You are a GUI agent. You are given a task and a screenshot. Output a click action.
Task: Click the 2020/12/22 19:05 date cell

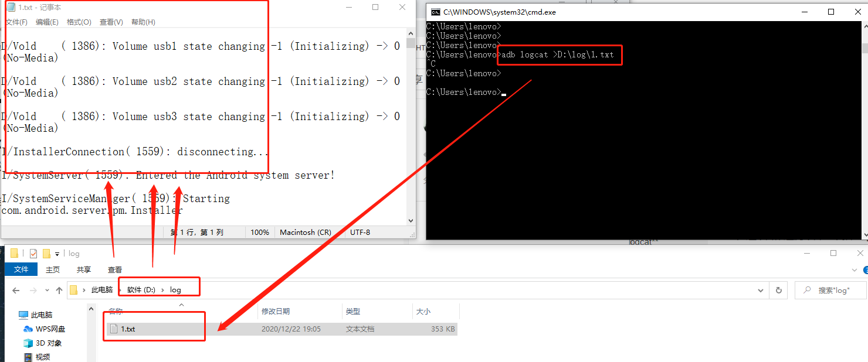[291, 329]
